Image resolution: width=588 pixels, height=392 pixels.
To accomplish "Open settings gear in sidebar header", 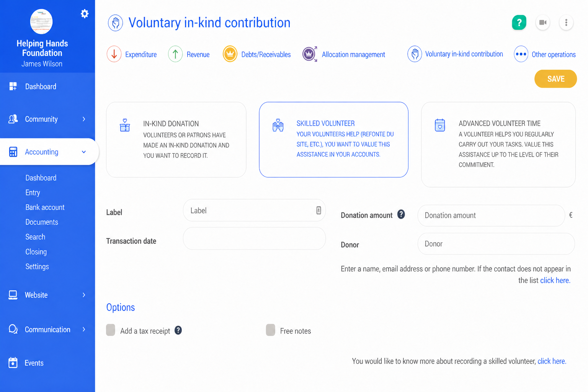I will (x=85, y=14).
